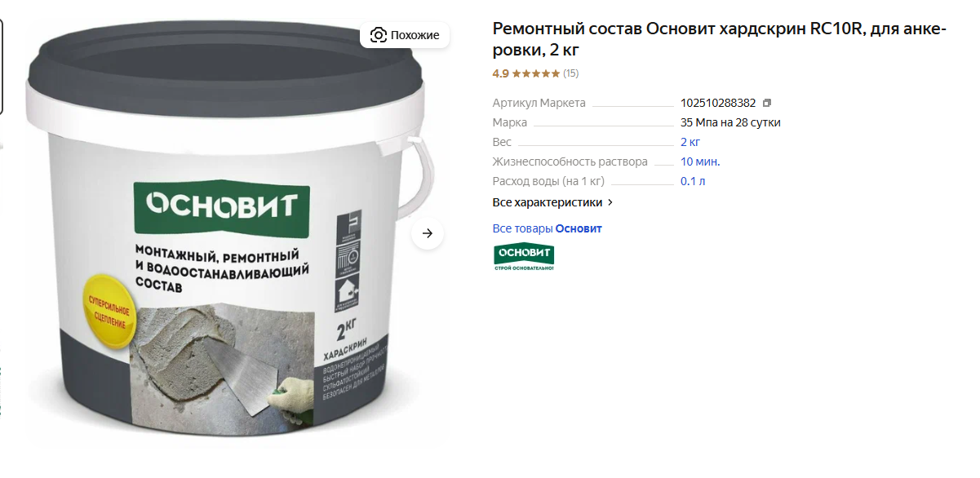Image resolution: width=980 pixels, height=478 pixels.
Task: Click the 35 Мпа на 28 сутки value
Action: [x=730, y=122]
